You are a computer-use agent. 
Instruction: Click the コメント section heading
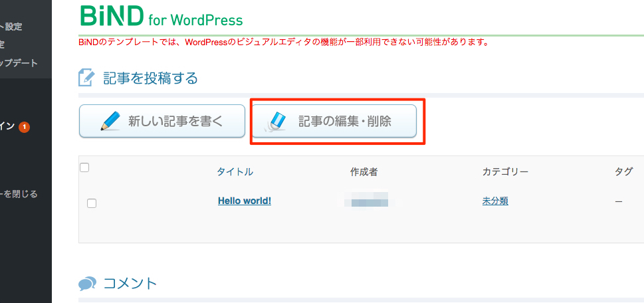click(130, 283)
